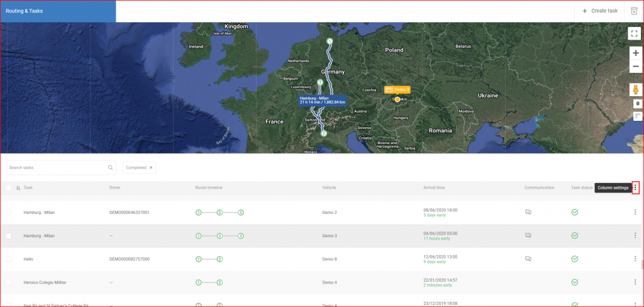Click 2 minutes early label

coord(438,285)
